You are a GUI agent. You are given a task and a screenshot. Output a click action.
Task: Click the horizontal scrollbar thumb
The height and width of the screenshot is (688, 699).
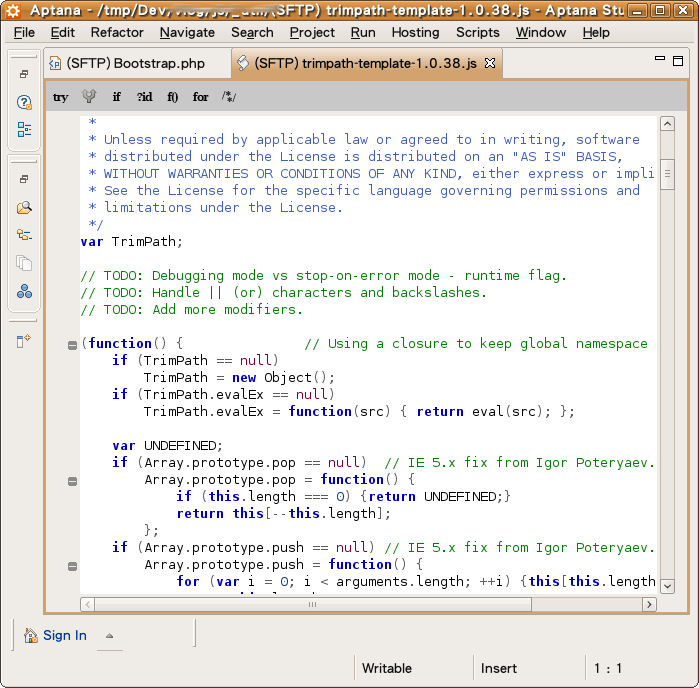312,604
